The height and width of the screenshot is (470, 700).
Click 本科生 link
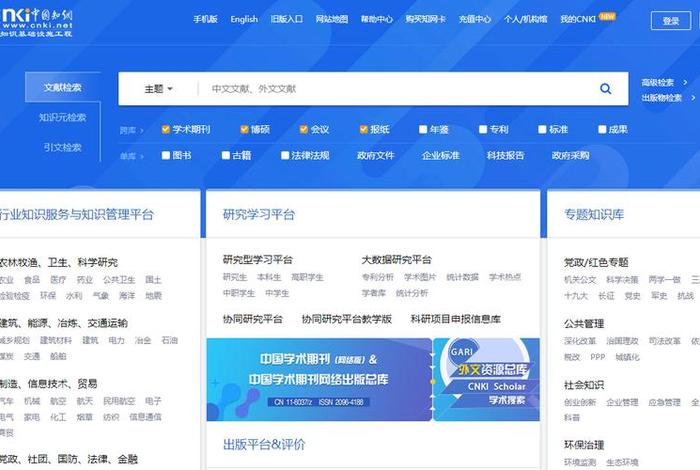tap(269, 277)
